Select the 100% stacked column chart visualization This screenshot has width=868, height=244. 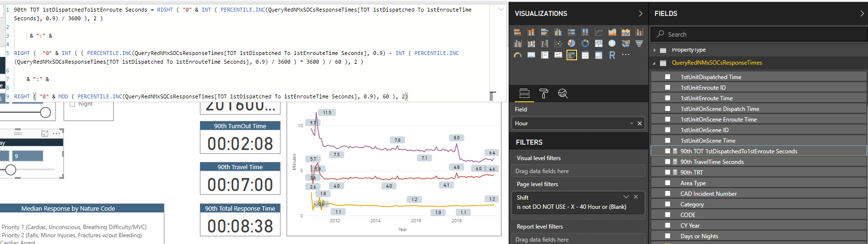click(x=585, y=32)
